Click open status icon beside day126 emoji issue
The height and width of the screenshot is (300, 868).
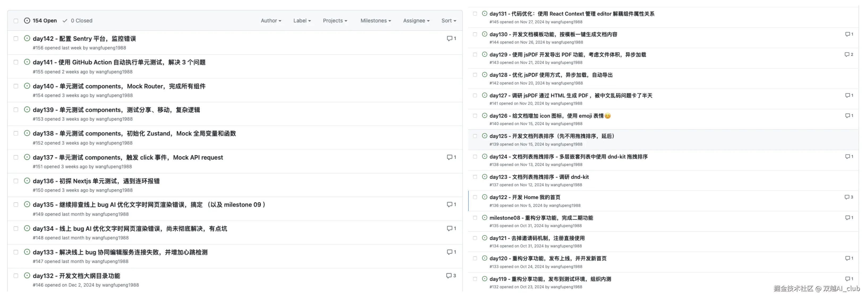(x=484, y=115)
